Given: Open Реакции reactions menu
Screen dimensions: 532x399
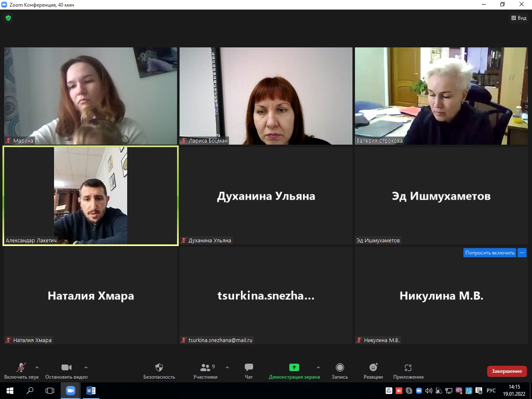Looking at the screenshot, I should 373,371.
